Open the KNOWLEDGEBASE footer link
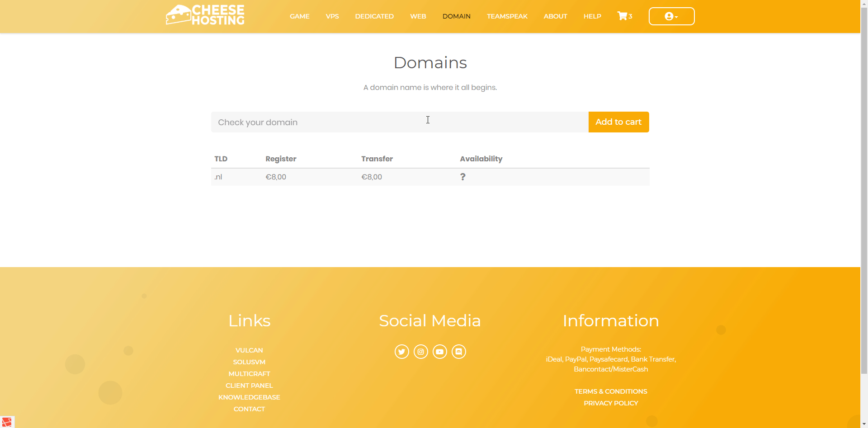Screen dimensions: 868x428 coord(249,397)
